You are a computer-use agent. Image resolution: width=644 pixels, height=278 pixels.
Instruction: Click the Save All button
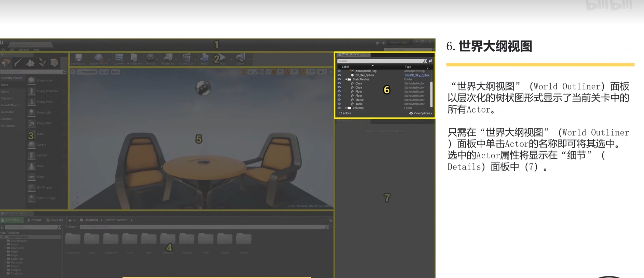coord(55,220)
